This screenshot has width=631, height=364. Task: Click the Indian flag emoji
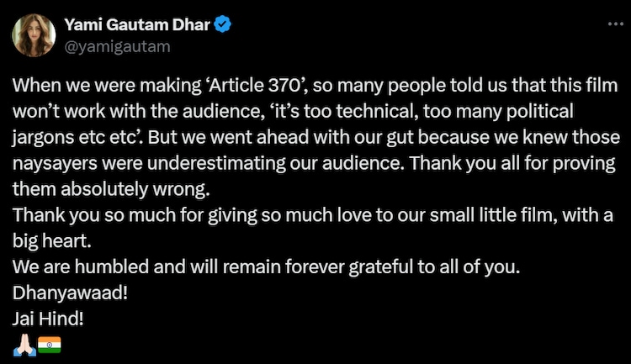(50, 343)
